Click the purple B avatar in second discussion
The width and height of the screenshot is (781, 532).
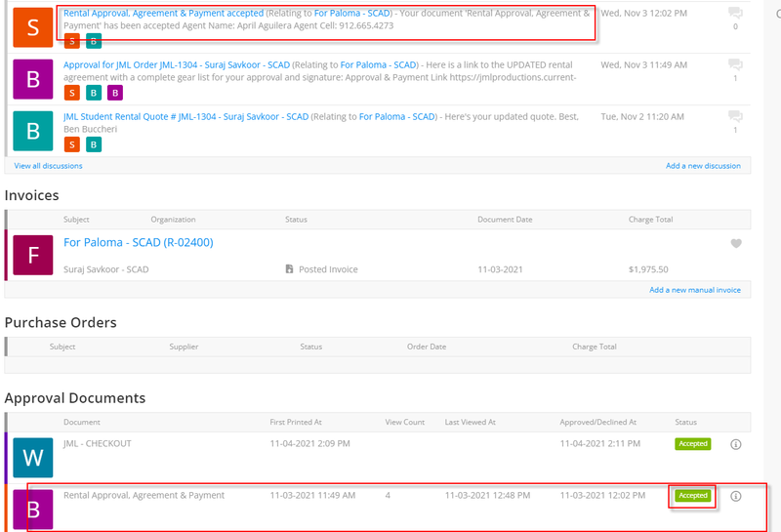(x=33, y=78)
